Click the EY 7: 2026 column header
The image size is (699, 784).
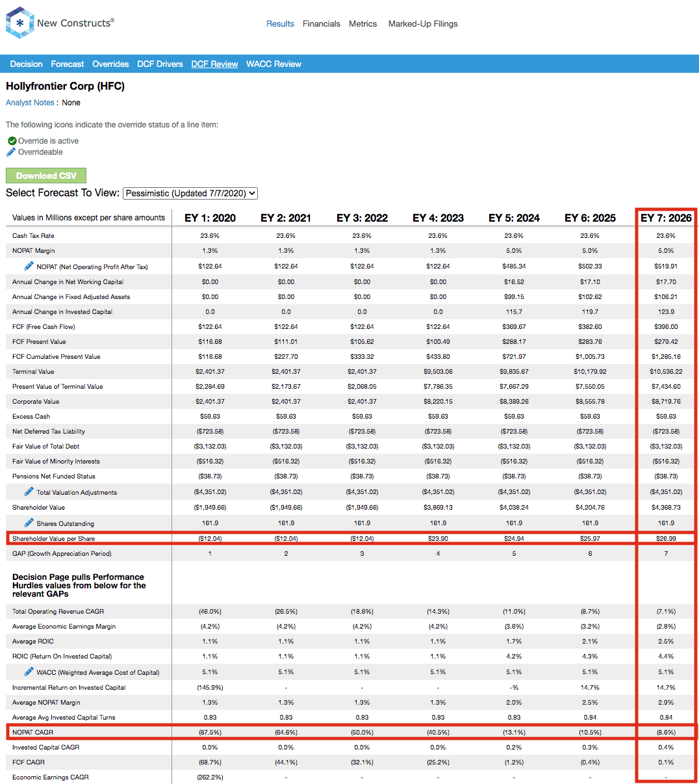pos(666,218)
